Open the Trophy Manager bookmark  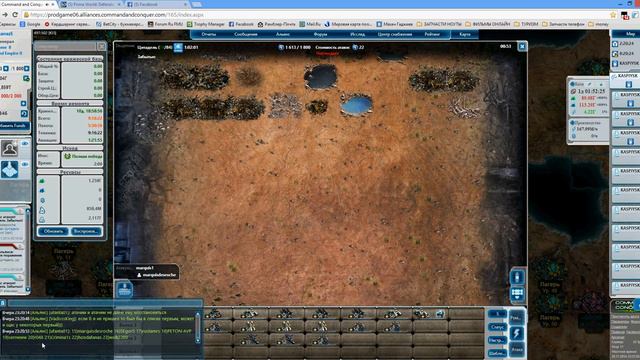click(206, 24)
